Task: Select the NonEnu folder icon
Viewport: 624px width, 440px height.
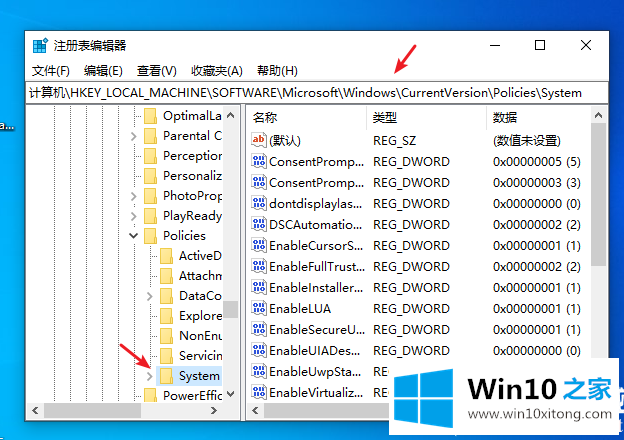Action: pyautogui.click(x=166, y=336)
